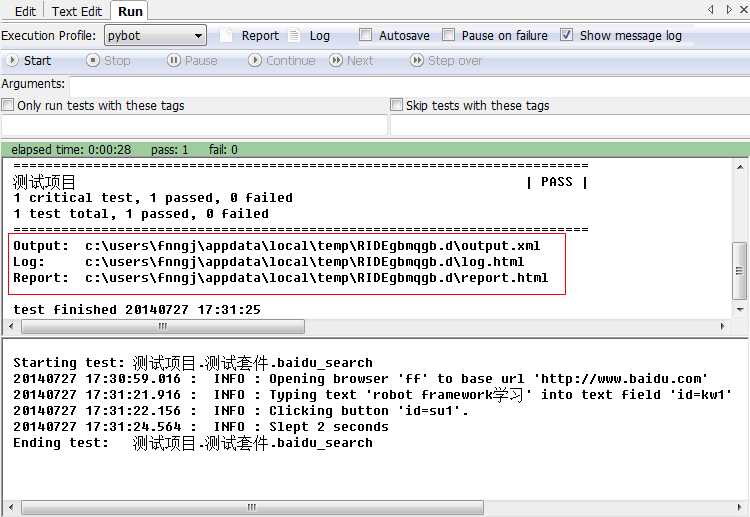Screen dimensions: 750x517
Task: Click the 'Clicking button id=su1' log line
Action: 241,411
